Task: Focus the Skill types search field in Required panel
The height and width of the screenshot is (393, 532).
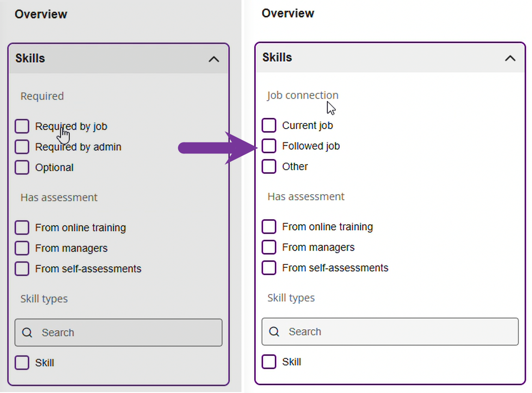Action: coord(125,333)
